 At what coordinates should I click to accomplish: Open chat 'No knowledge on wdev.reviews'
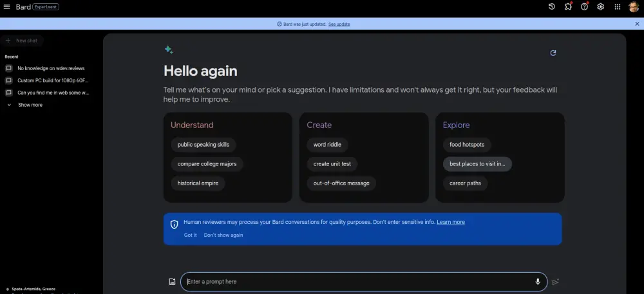tap(51, 68)
